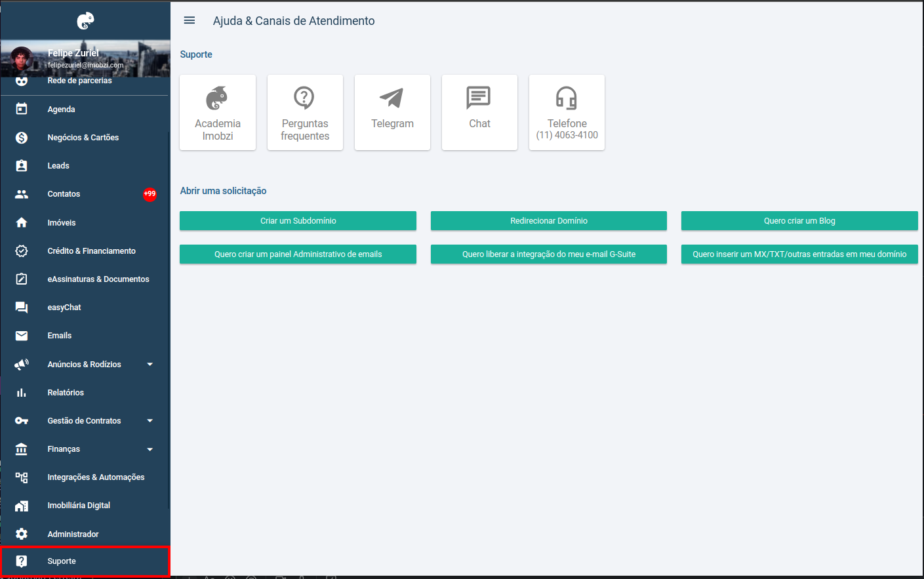This screenshot has height=579, width=924.
Task: Open eAssinaturas & Documentos menu item
Action: tap(85, 279)
